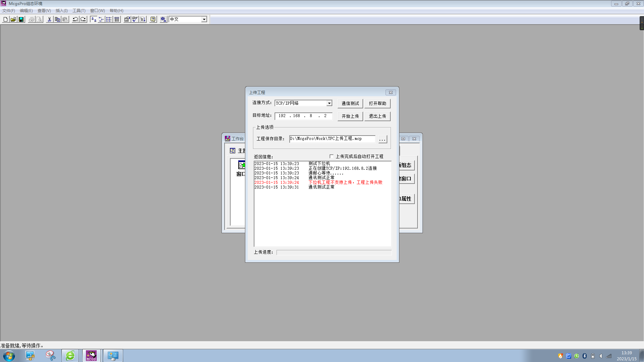
Task: Click MCGS icon in the taskbar
Action: (x=91, y=356)
